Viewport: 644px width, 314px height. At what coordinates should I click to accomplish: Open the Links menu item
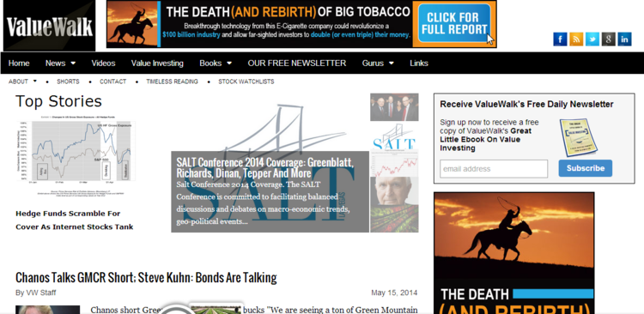[x=419, y=63]
